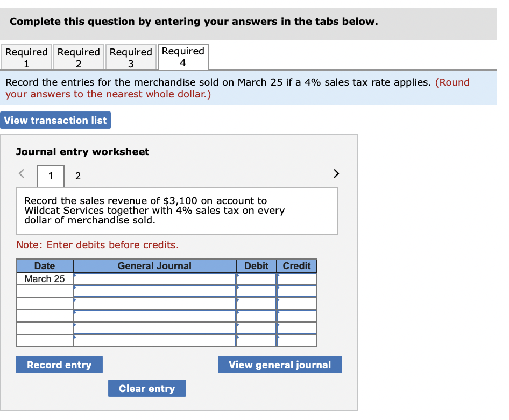This screenshot has height=420, width=509.
Task: Click the right navigation chevron arrow
Action: 336,173
